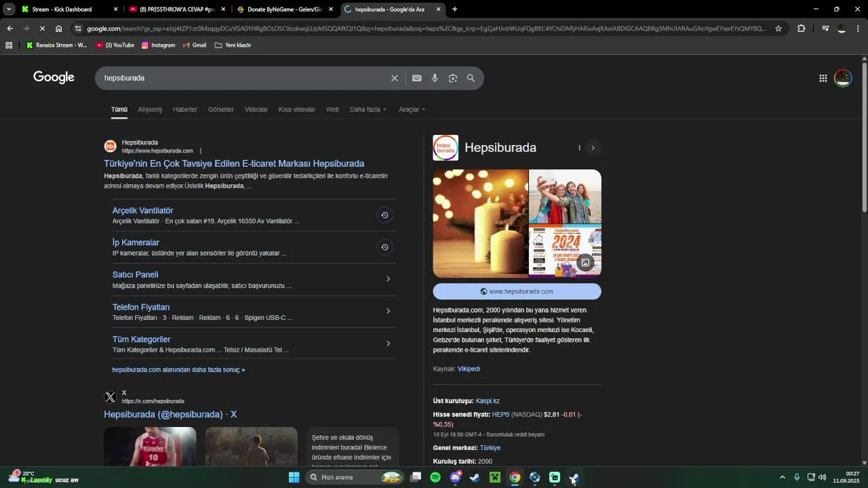Image resolution: width=868 pixels, height=488 pixels.
Task: Click the Google search input field
Action: click(x=244, y=78)
